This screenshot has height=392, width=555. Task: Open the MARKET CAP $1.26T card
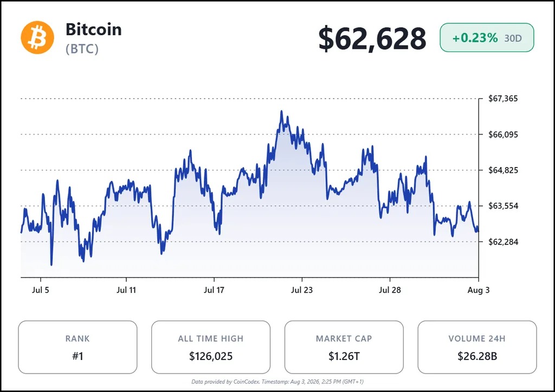click(x=344, y=347)
